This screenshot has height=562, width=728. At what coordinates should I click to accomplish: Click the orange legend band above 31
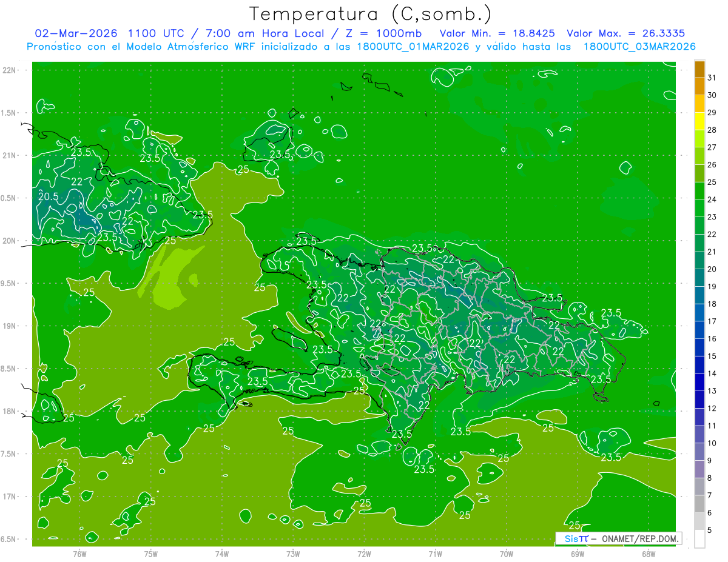(699, 70)
